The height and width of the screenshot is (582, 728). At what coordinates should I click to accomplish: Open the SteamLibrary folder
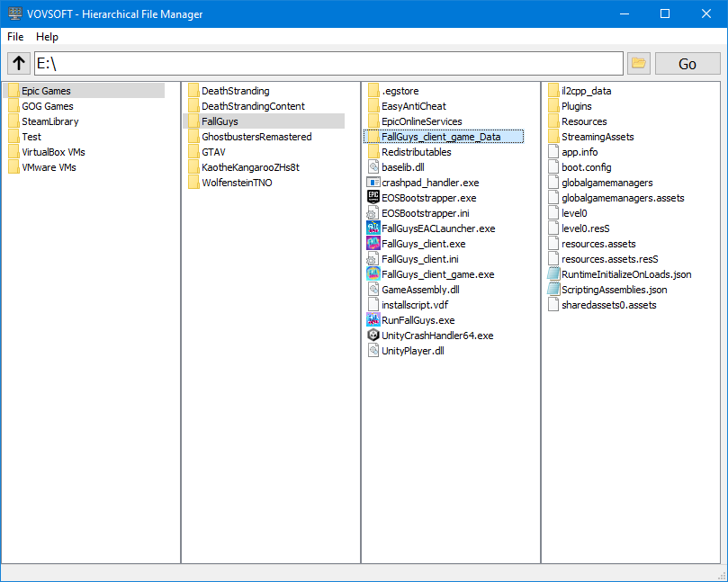pyautogui.click(x=49, y=121)
